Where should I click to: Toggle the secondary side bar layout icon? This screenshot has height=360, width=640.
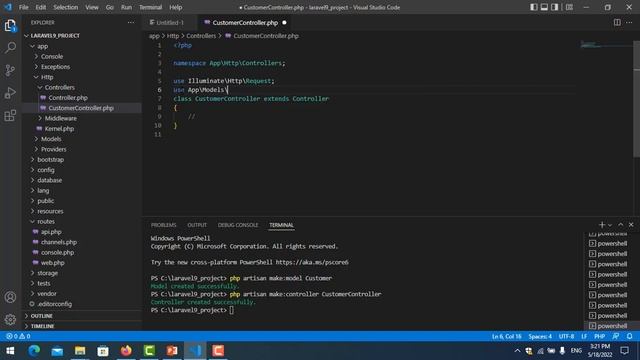(555, 7)
